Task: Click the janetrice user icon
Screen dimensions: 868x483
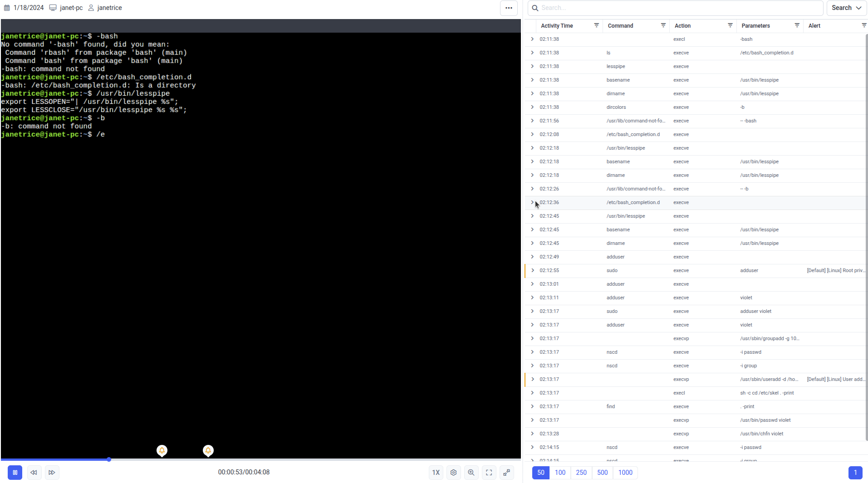Action: pyautogui.click(x=91, y=8)
